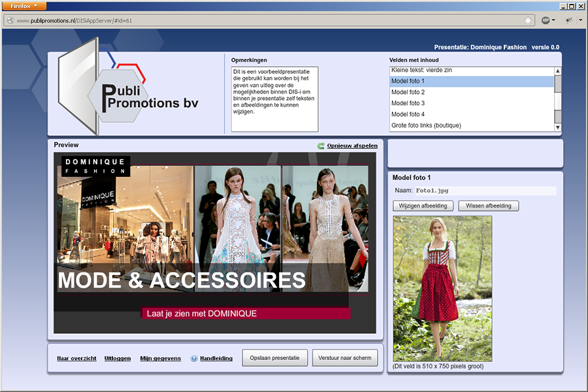
Task: Click the 'Opmerkingen' heading
Action: point(249,60)
